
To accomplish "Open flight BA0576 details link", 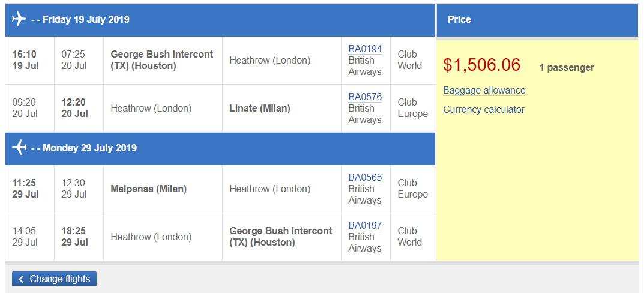I will tap(365, 97).
